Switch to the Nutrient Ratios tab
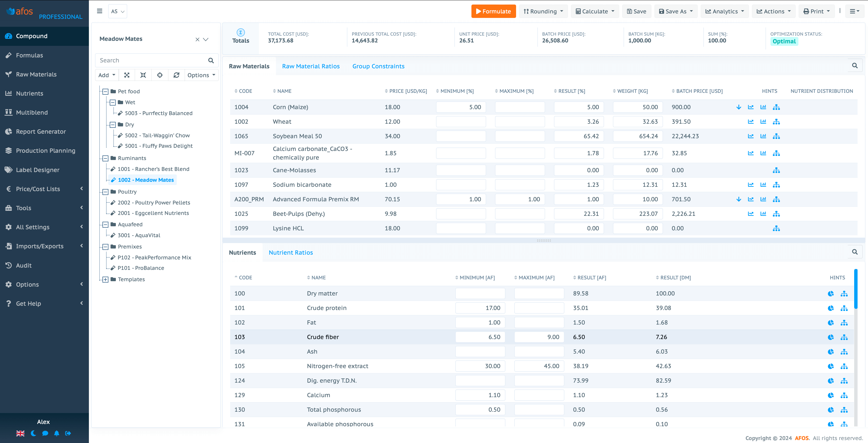Screen dimensions: 868x443 [290, 252]
